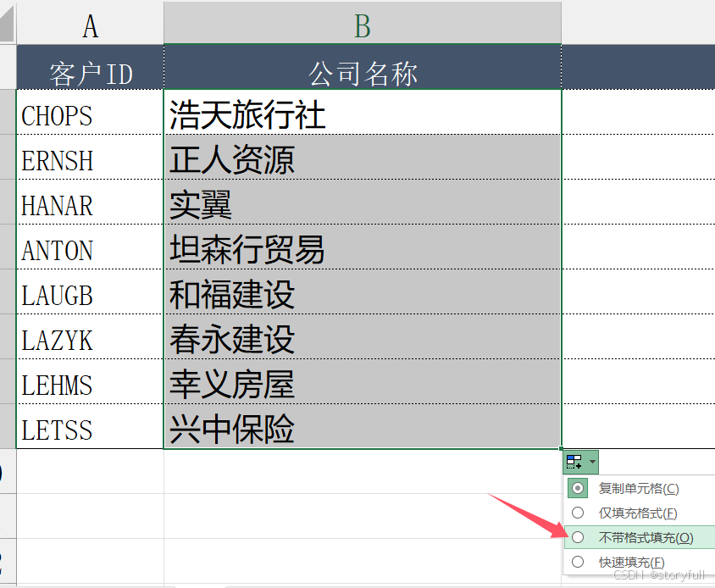The height and width of the screenshot is (588, 715).
Task: Click the cell 春永建设
Action: (x=363, y=336)
